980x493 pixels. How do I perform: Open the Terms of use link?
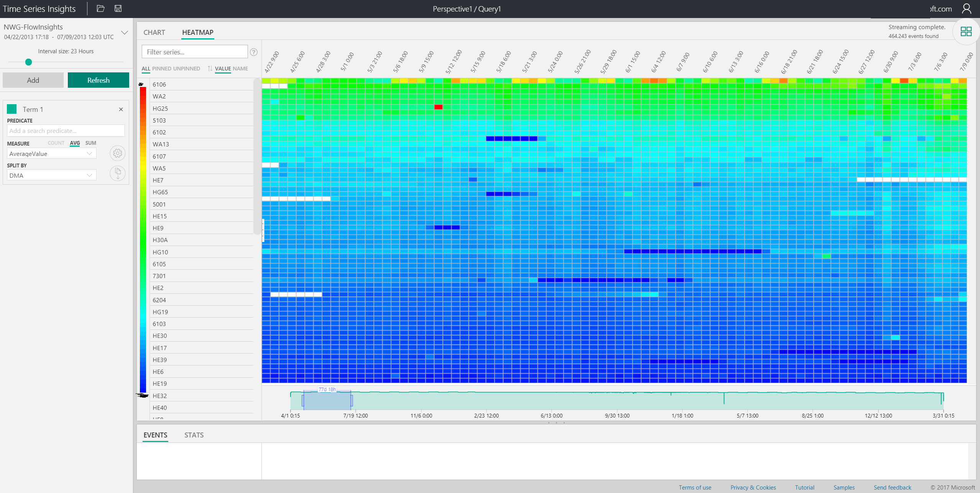695,488
